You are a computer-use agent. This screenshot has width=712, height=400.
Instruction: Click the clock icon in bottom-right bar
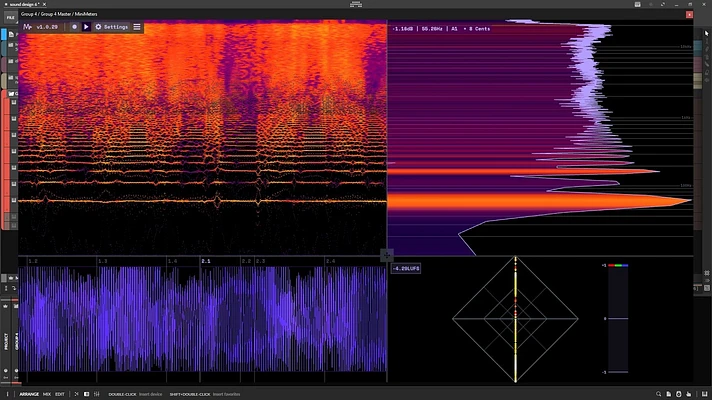679,394
